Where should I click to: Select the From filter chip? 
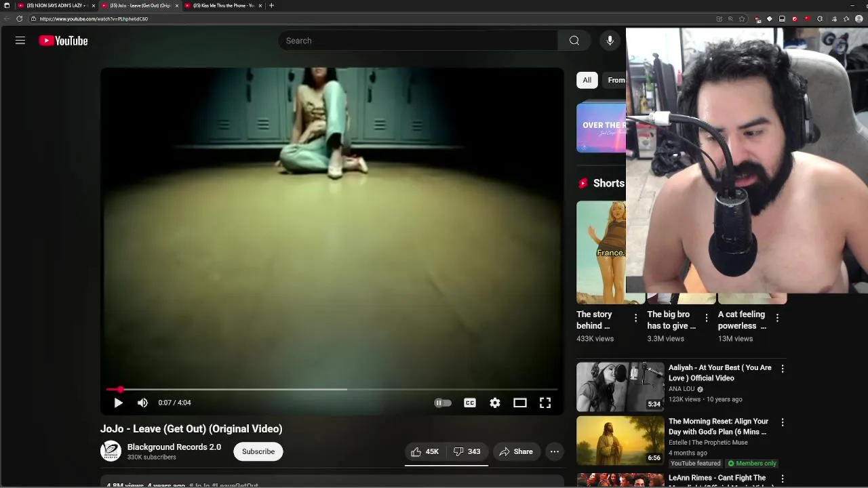coord(614,80)
